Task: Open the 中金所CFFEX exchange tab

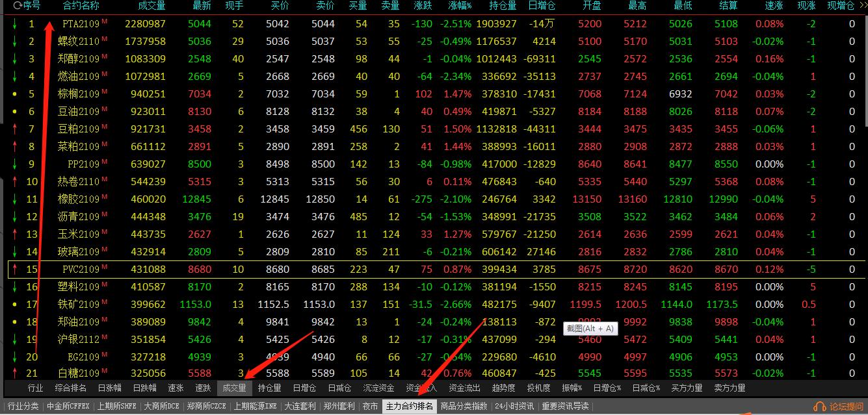Action: coord(68,407)
